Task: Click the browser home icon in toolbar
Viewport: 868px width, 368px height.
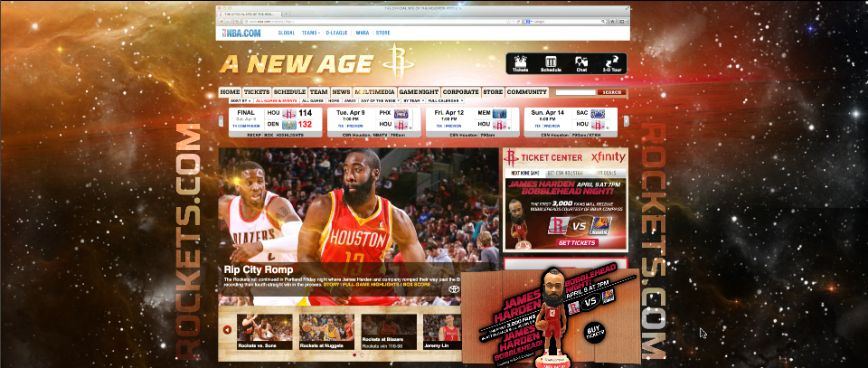Action: 612,21
